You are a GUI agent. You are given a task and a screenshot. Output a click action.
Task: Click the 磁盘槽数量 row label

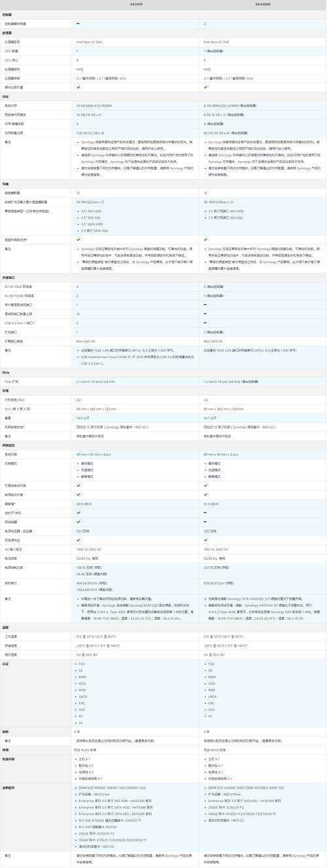coord(12,194)
